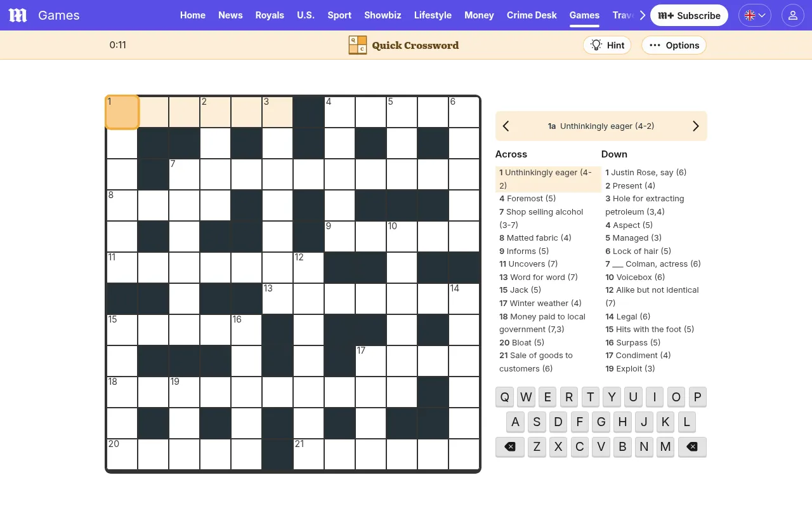Screen dimensions: 812x508
Task: Select the Games tab in navigation
Action: click(584, 15)
